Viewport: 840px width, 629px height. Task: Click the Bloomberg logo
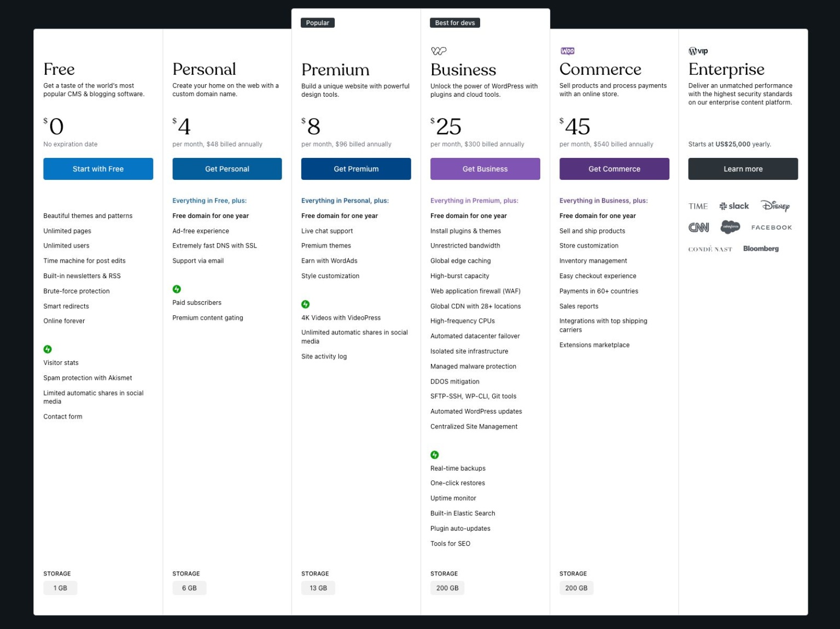761,249
